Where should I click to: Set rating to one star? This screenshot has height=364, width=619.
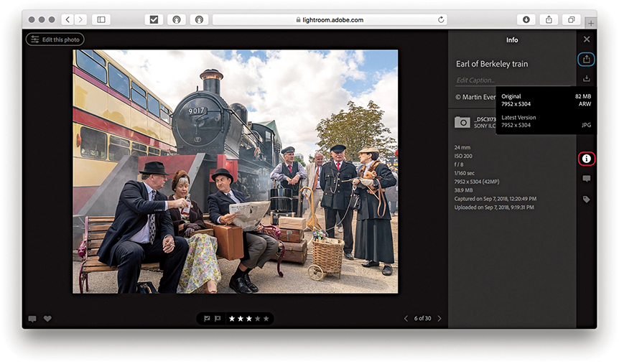click(232, 318)
